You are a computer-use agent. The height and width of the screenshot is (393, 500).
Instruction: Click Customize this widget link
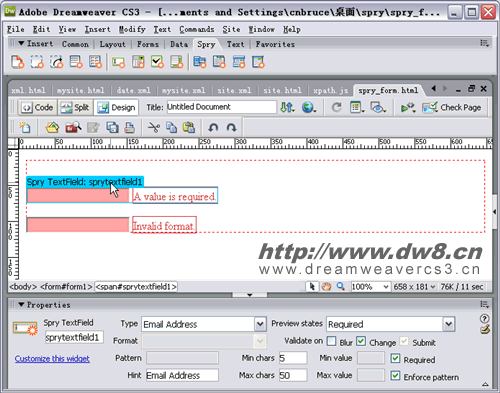(52, 359)
